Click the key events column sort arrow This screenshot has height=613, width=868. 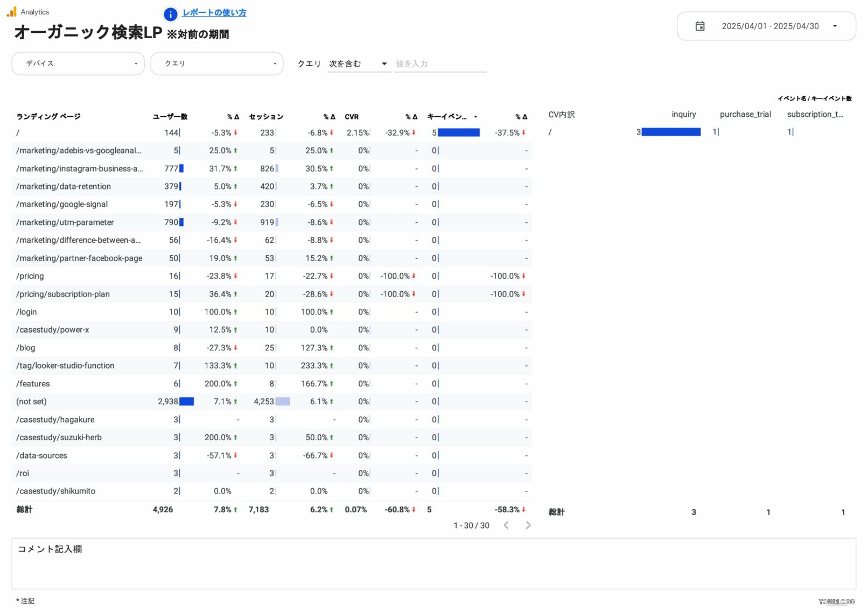[x=475, y=117]
